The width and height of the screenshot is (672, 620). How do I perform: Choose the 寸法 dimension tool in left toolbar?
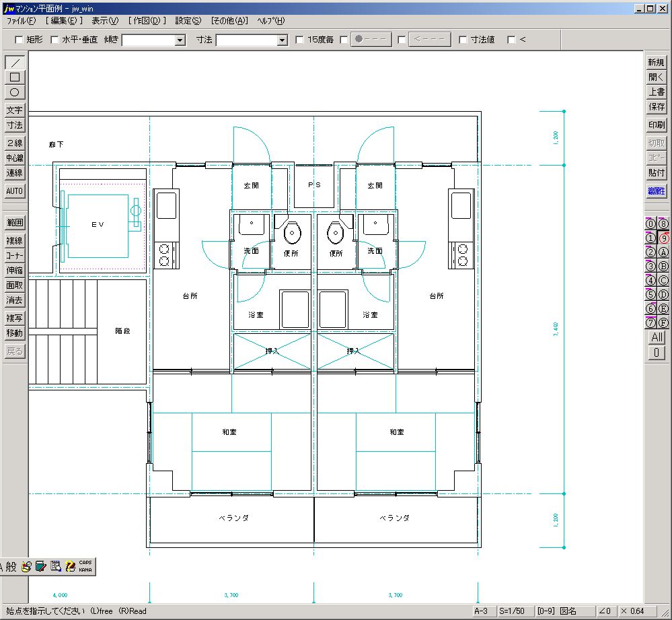(x=15, y=125)
